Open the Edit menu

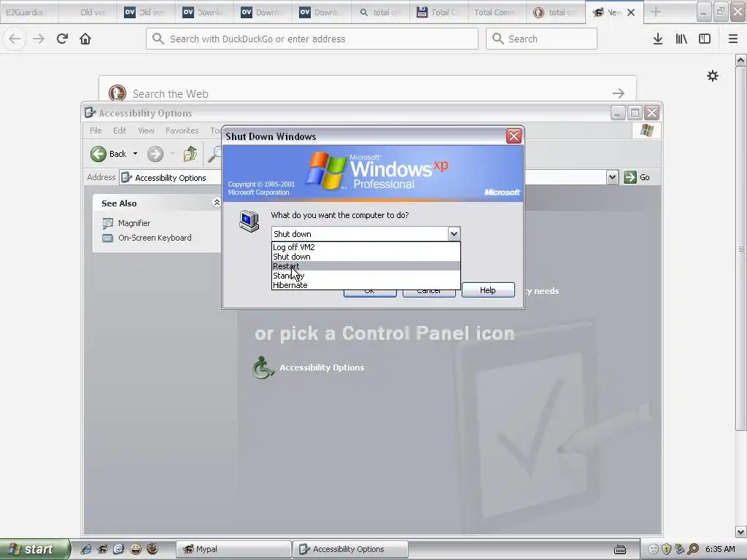(x=120, y=131)
